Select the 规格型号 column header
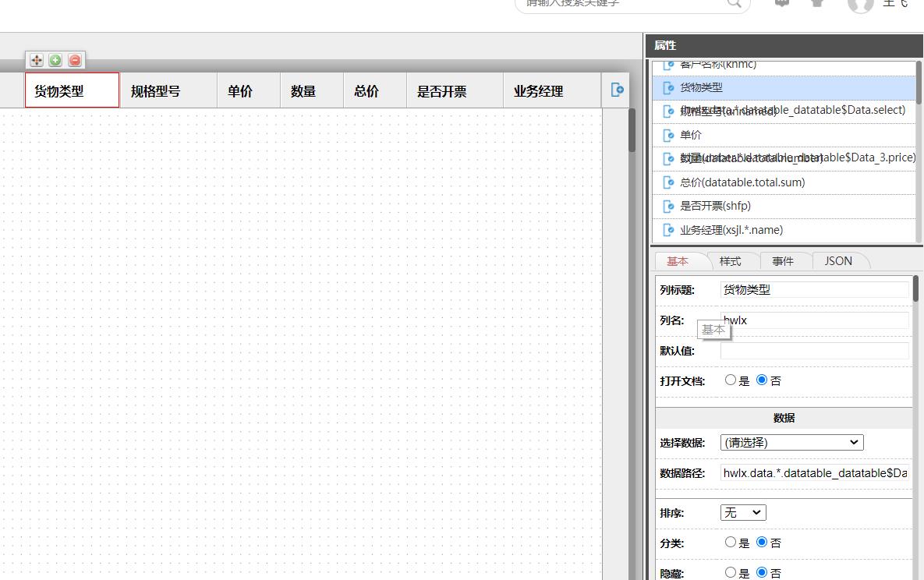924x580 pixels. pos(156,91)
